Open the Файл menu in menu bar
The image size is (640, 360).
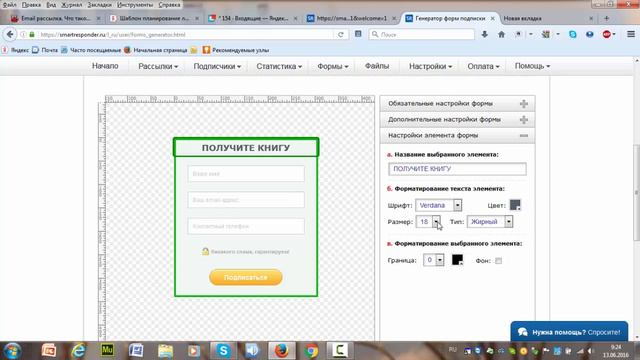pos(9,5)
